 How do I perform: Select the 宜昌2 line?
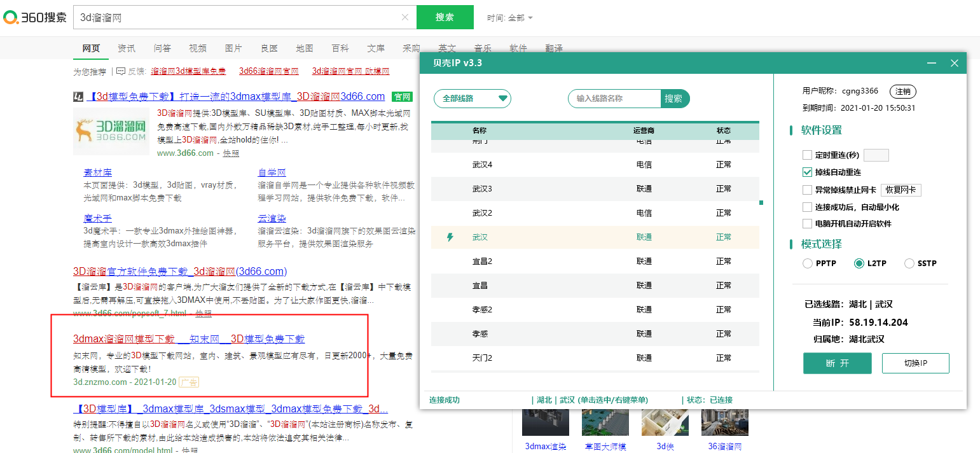[x=595, y=261]
